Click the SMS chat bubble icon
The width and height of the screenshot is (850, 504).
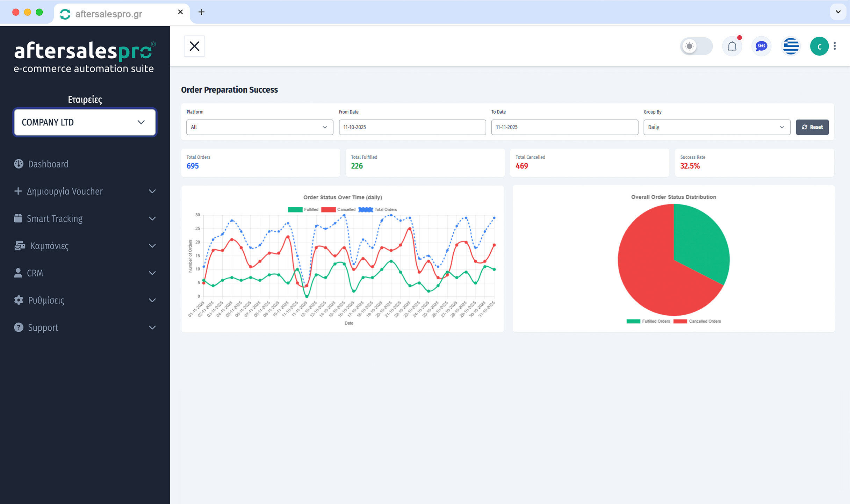pyautogui.click(x=761, y=46)
